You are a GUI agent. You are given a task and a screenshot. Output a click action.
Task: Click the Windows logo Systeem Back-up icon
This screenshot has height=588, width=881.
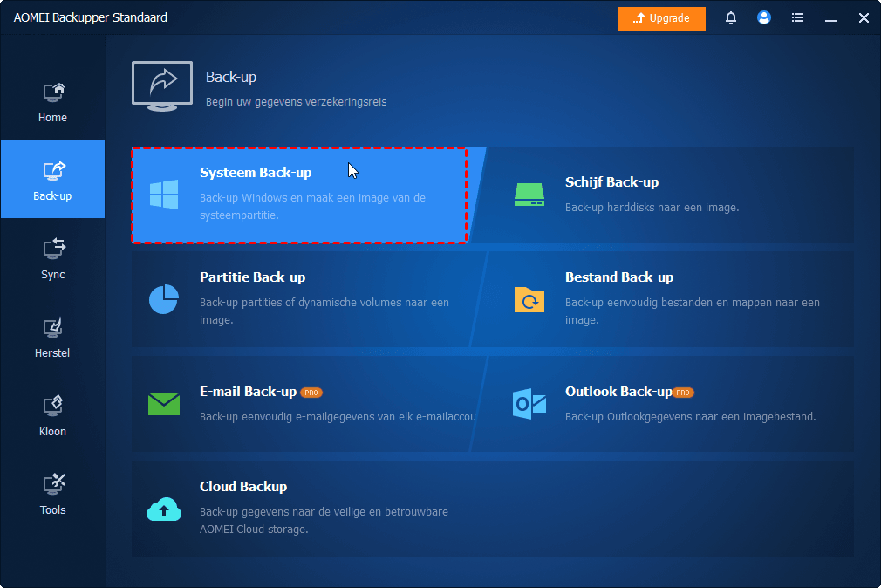[164, 195]
